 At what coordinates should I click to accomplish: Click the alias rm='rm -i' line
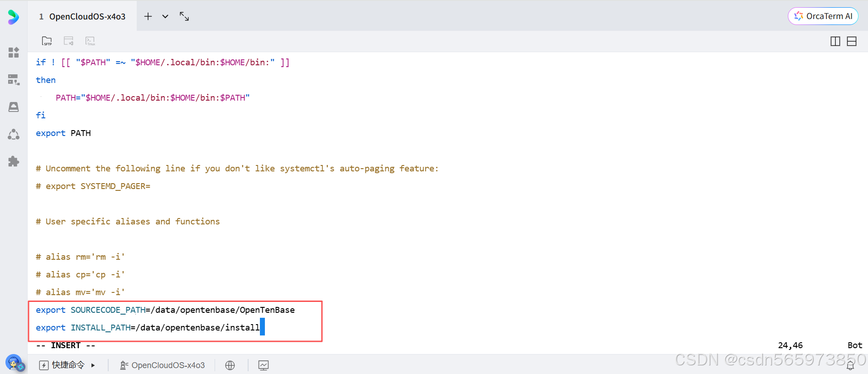click(x=80, y=257)
